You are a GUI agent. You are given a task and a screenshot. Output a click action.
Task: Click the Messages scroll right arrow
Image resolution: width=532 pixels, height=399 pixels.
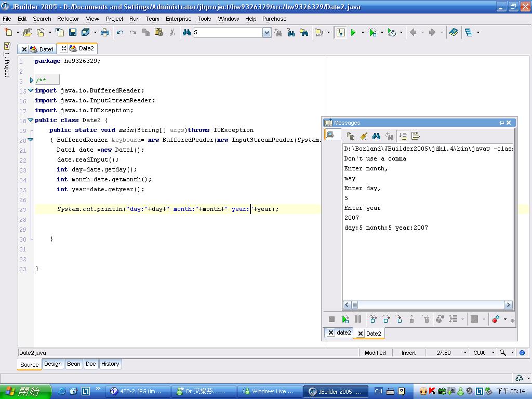[x=508, y=304]
